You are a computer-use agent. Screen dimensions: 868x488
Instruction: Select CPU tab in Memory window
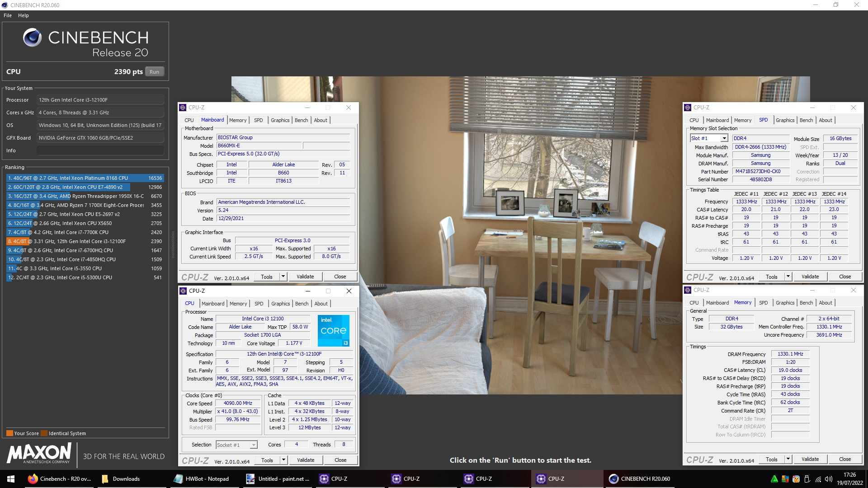694,303
